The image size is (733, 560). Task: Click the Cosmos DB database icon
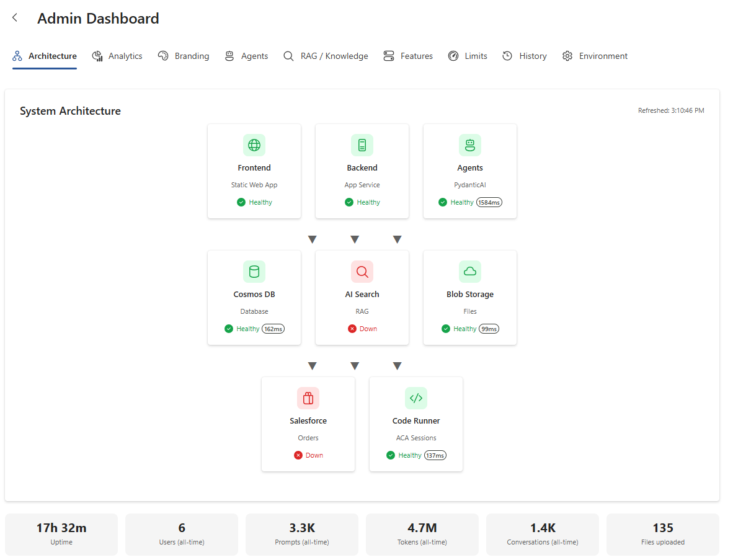click(x=254, y=271)
